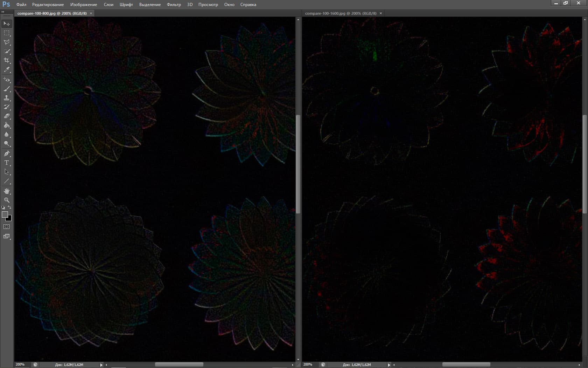Open the Редактирование menu

point(48,5)
